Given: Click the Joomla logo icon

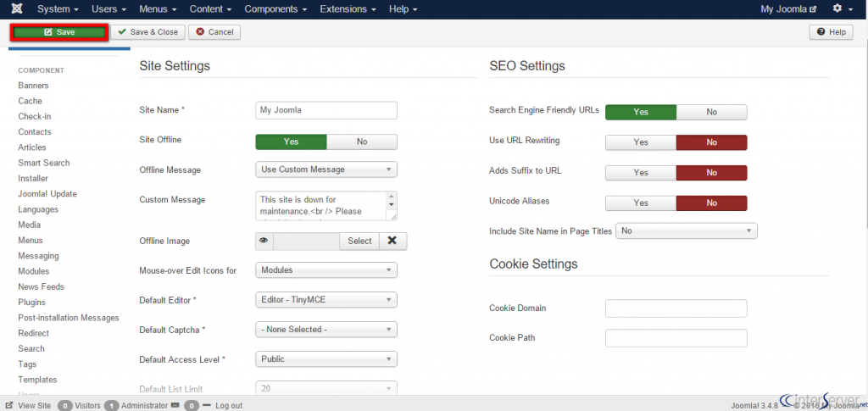Looking at the screenshot, I should coord(17,8).
